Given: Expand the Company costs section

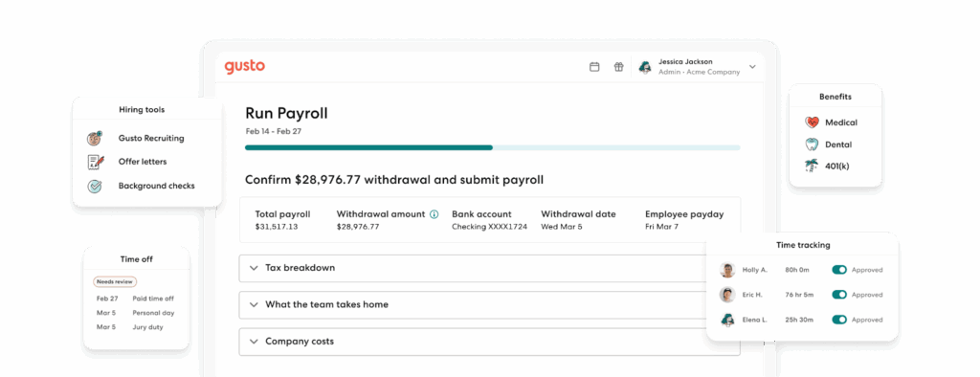Looking at the screenshot, I should [489, 342].
